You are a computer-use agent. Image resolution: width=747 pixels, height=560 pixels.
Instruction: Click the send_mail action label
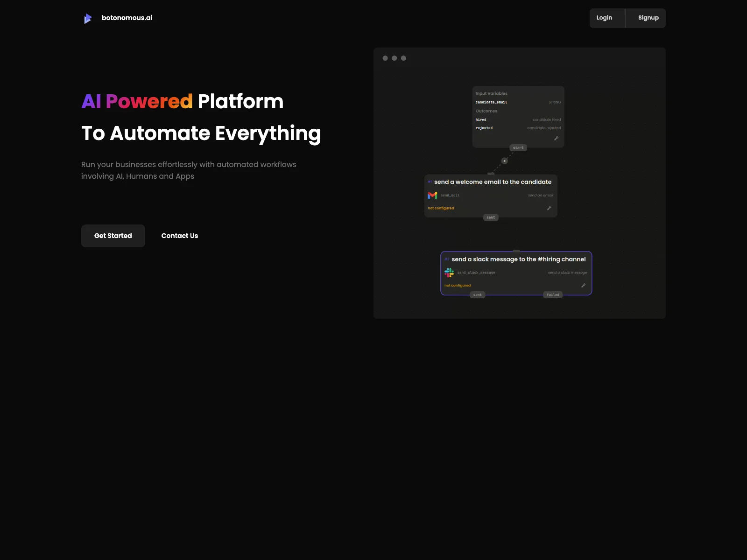[x=450, y=196]
